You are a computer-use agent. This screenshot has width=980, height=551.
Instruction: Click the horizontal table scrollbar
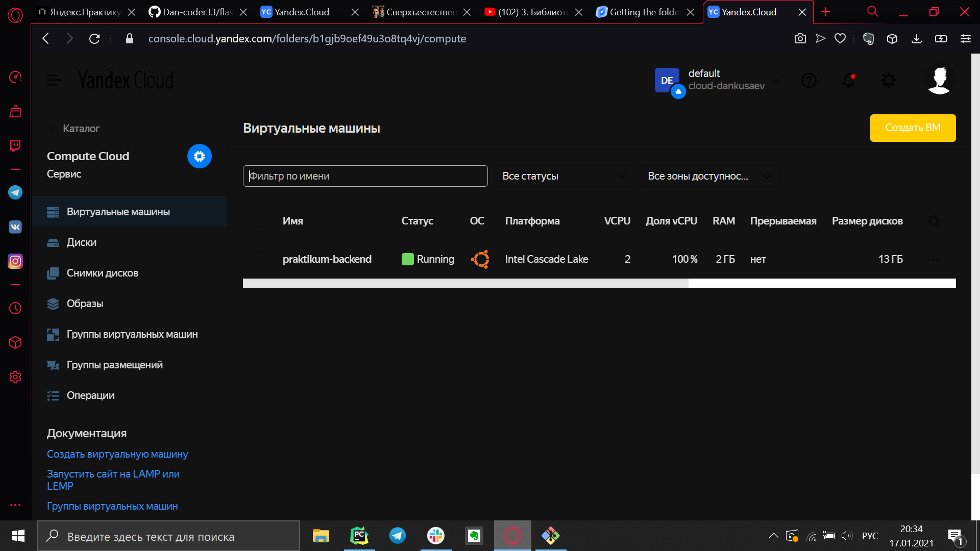(x=465, y=283)
